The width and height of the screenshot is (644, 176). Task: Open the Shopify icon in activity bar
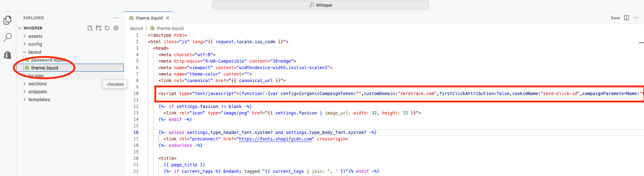(7, 55)
